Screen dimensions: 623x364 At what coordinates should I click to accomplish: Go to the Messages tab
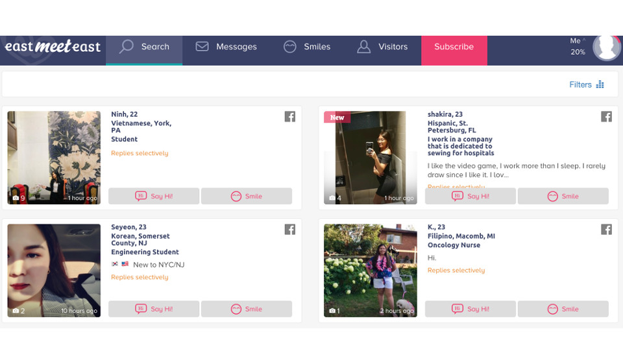226,47
